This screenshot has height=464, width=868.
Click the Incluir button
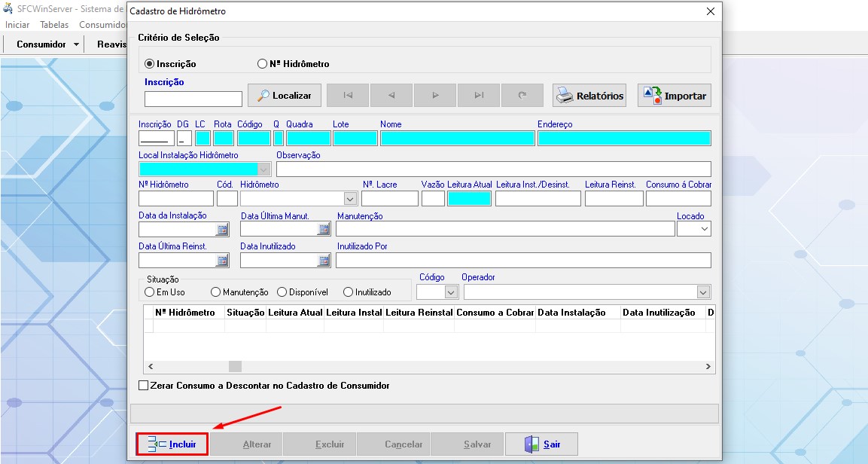tap(172, 444)
